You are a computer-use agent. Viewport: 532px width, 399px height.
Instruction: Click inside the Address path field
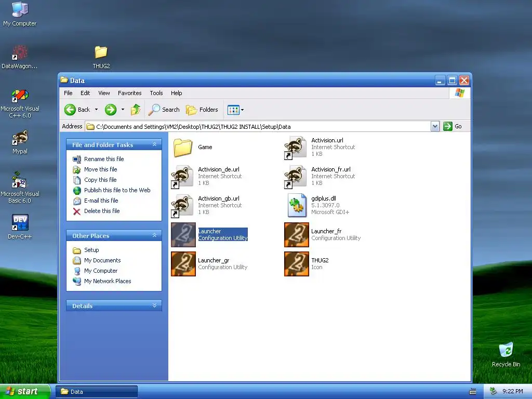258,127
